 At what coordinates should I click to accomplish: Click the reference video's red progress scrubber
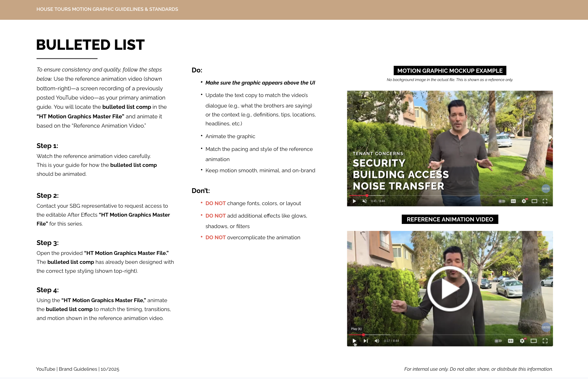pos(363,335)
